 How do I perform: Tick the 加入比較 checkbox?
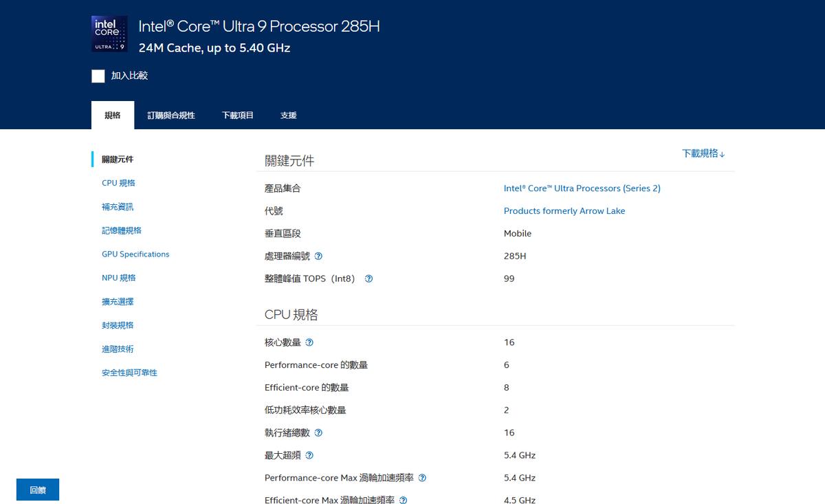pyautogui.click(x=98, y=76)
